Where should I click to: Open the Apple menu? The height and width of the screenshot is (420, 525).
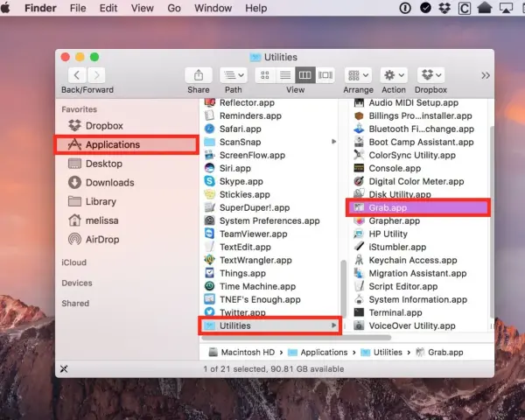coord(6,8)
